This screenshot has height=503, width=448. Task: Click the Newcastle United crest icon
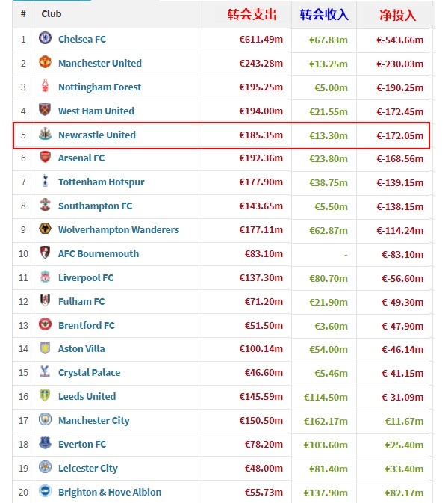[x=45, y=134]
